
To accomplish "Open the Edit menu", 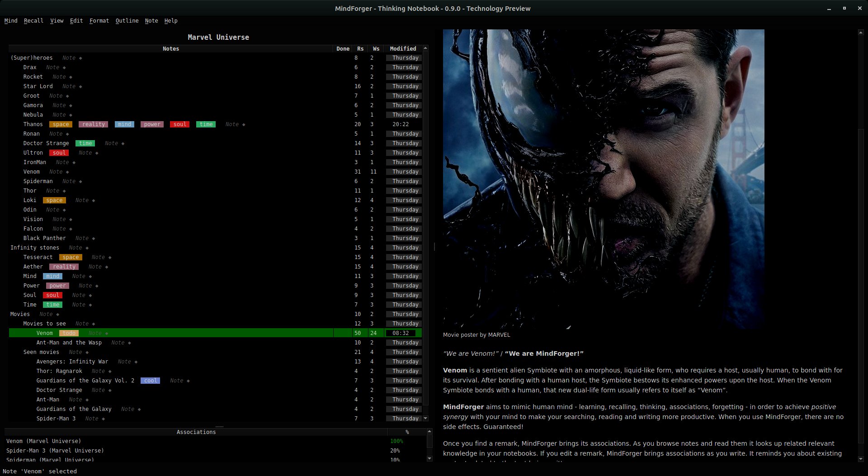I will 76,21.
